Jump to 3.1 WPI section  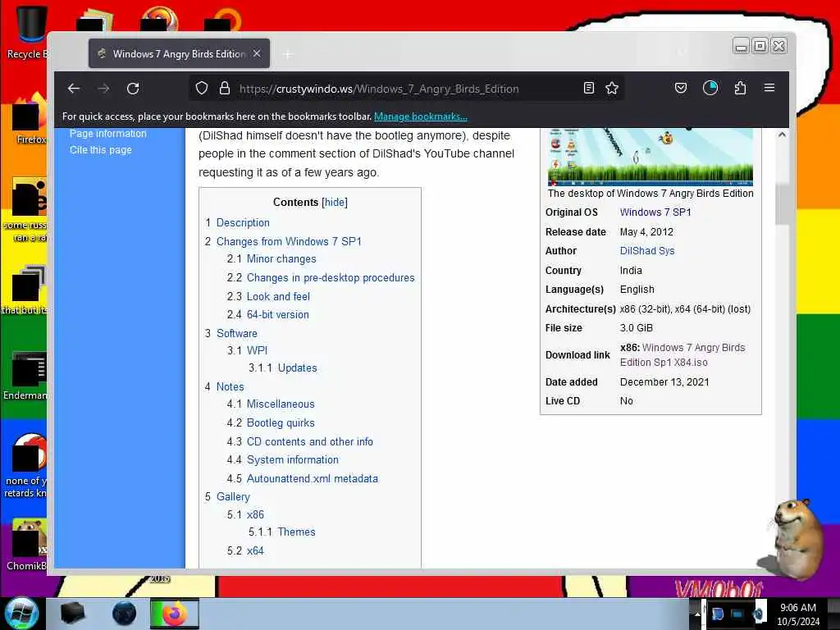[257, 351]
